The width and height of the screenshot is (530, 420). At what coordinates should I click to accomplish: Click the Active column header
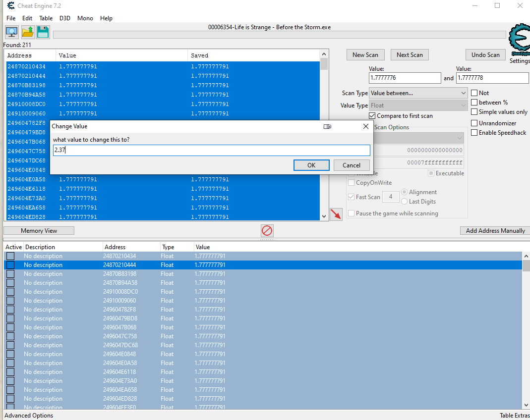13,247
